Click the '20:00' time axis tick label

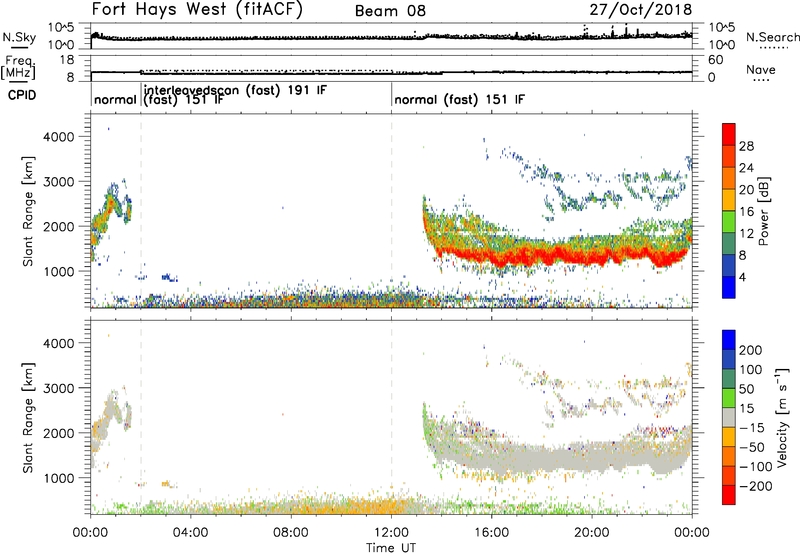[x=592, y=533]
